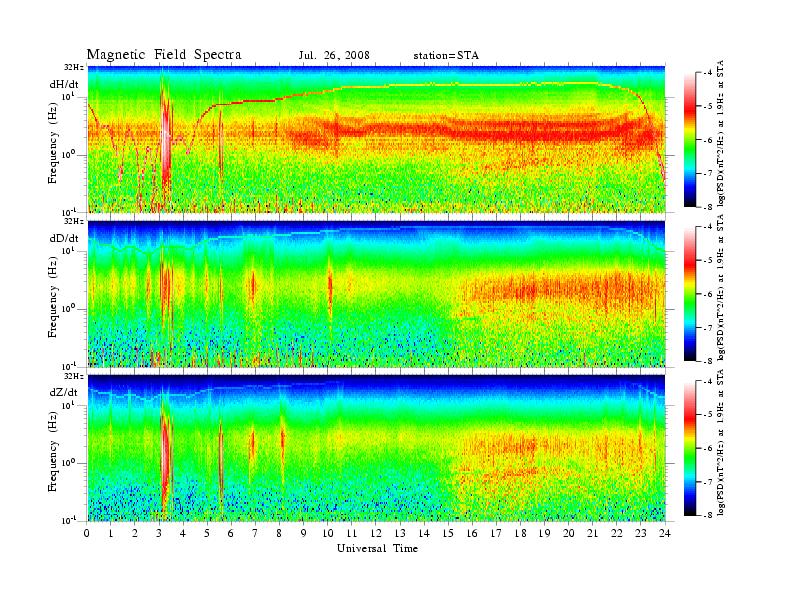Click the dD/dt panel color scale bar
This screenshot has width=792, height=612.
pos(689,294)
